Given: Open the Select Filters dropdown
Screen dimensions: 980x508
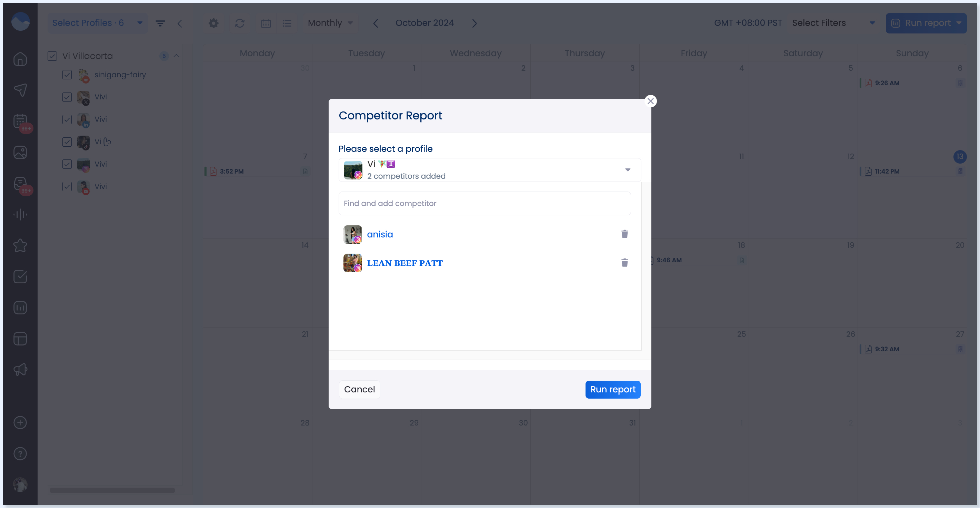Looking at the screenshot, I should (x=833, y=23).
